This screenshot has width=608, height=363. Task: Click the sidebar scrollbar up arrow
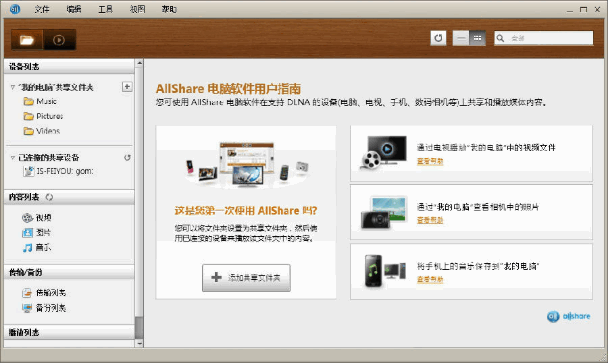[139, 63]
